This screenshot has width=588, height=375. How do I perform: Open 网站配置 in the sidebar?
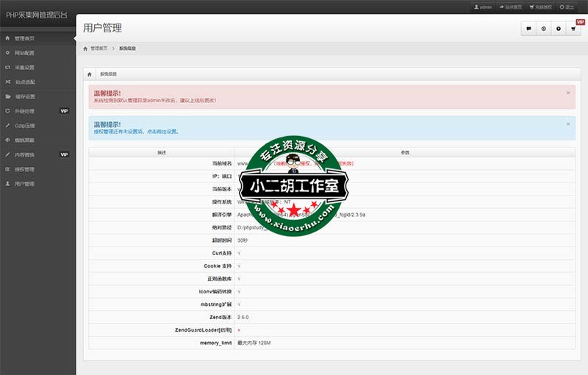click(24, 53)
